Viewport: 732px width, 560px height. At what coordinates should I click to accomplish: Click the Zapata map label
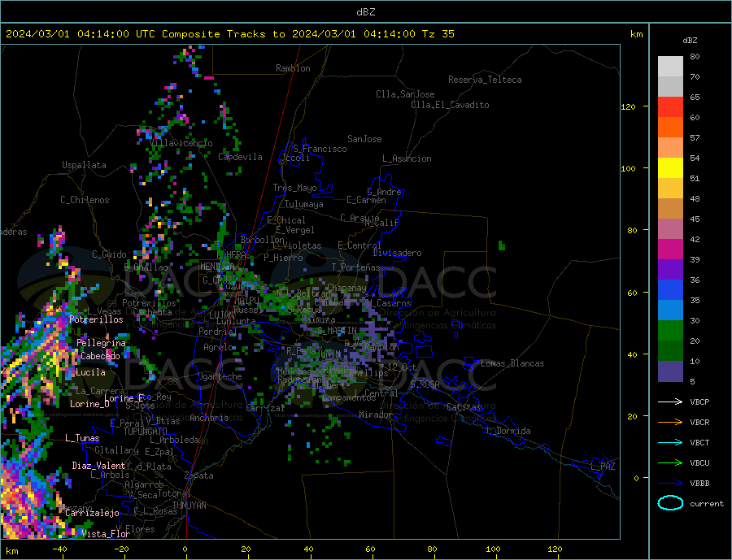click(x=199, y=476)
